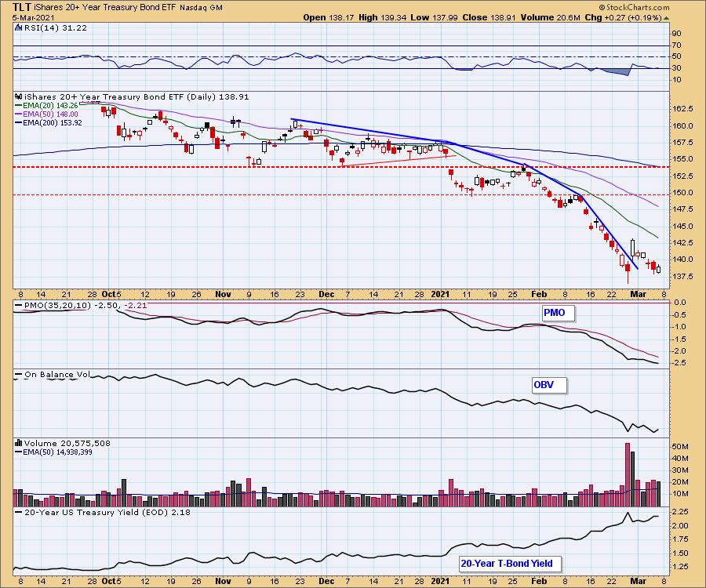Click the StockCharts.com copyright label
The height and width of the screenshot is (588, 706).
[x=634, y=7]
